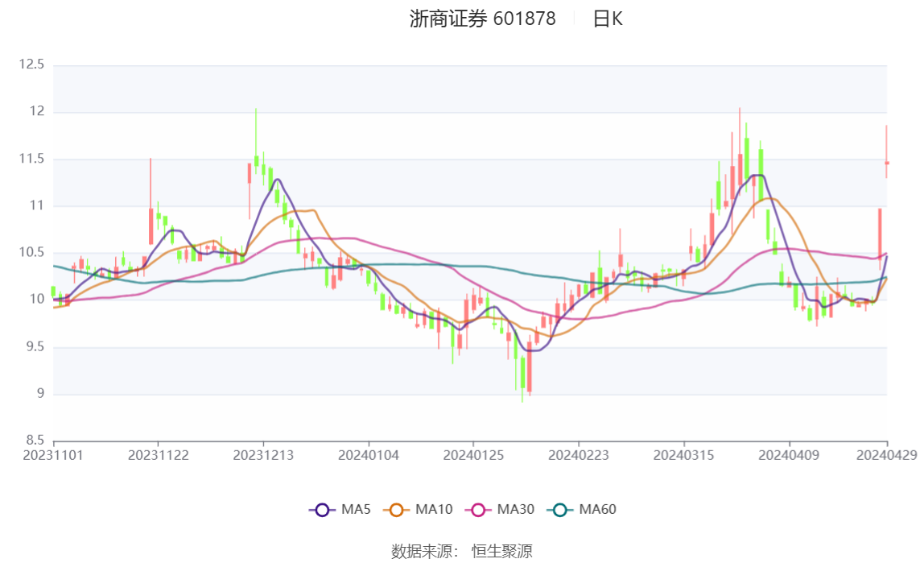The height and width of the screenshot is (563, 924).
Task: Click the 11.5 price axis label
Action: tap(32, 159)
